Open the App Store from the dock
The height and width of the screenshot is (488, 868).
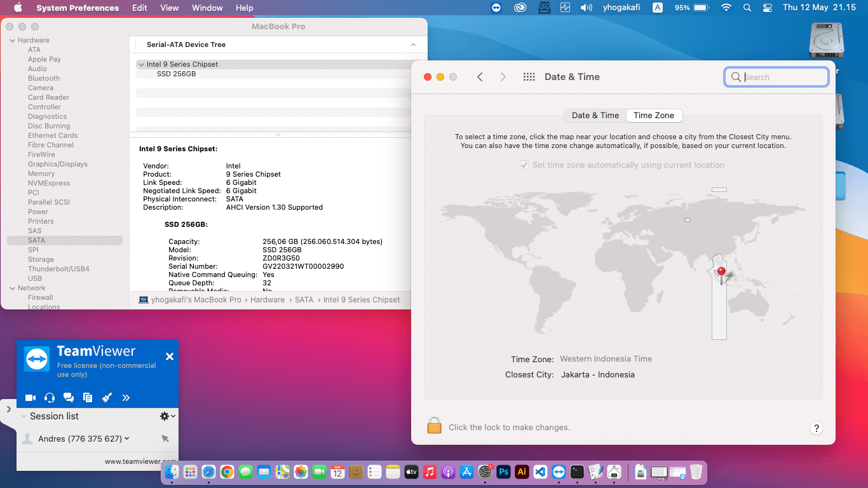click(466, 471)
